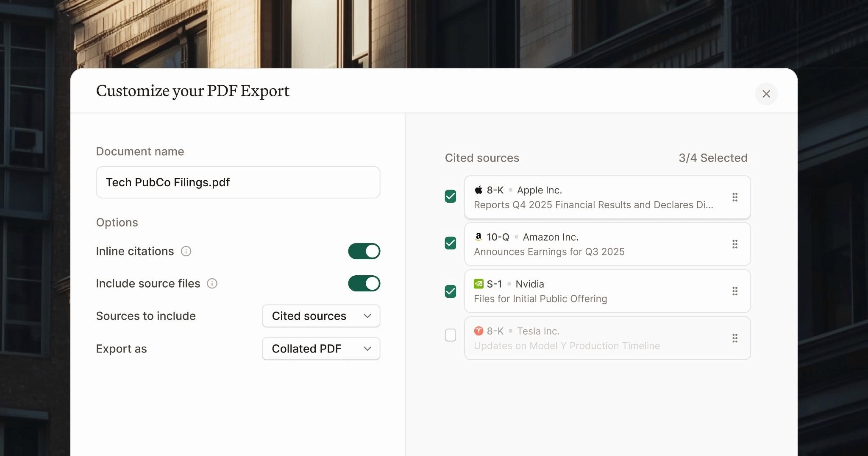
Task: Select the Tesla Inc. 8-K source card
Action: [x=607, y=338]
